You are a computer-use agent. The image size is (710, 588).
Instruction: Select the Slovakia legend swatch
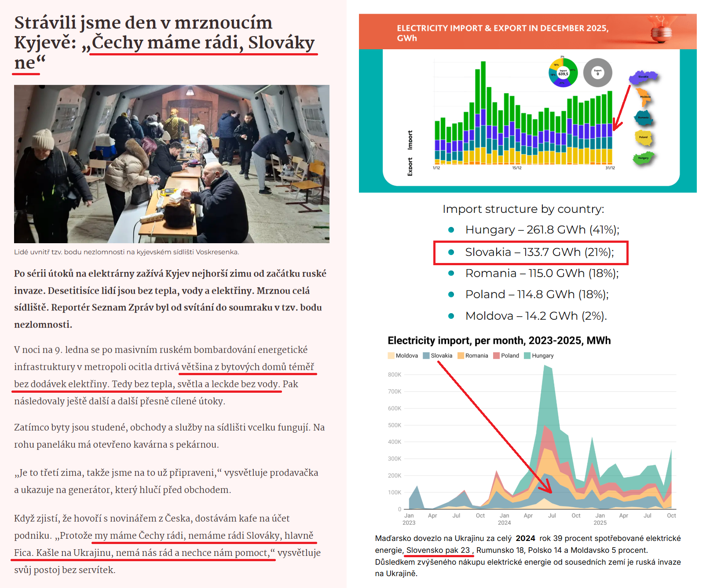tap(426, 356)
